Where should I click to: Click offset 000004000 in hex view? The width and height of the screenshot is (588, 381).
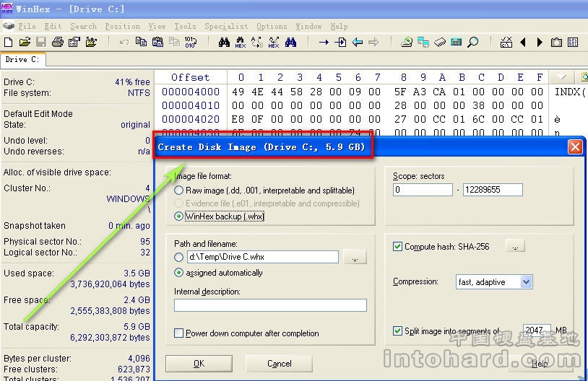tap(191, 92)
